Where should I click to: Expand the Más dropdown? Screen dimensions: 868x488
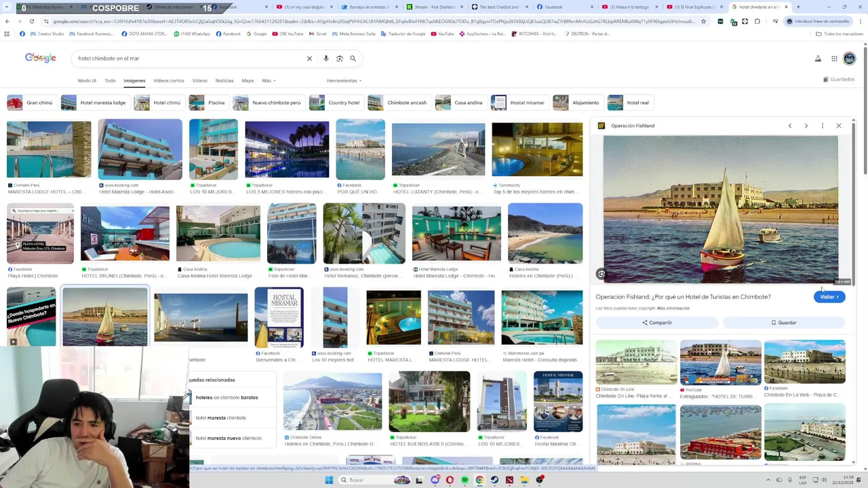(x=269, y=81)
